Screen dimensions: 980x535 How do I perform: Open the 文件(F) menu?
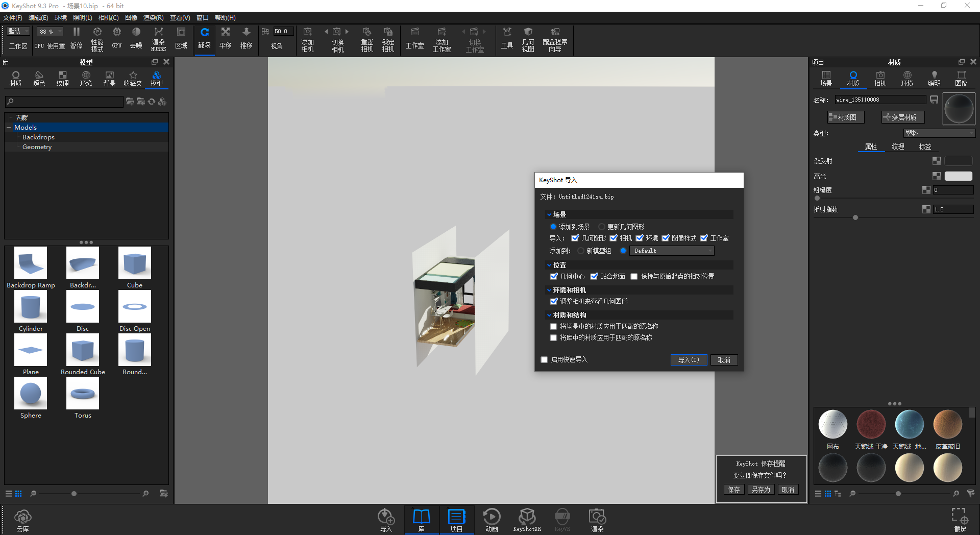tap(13, 17)
